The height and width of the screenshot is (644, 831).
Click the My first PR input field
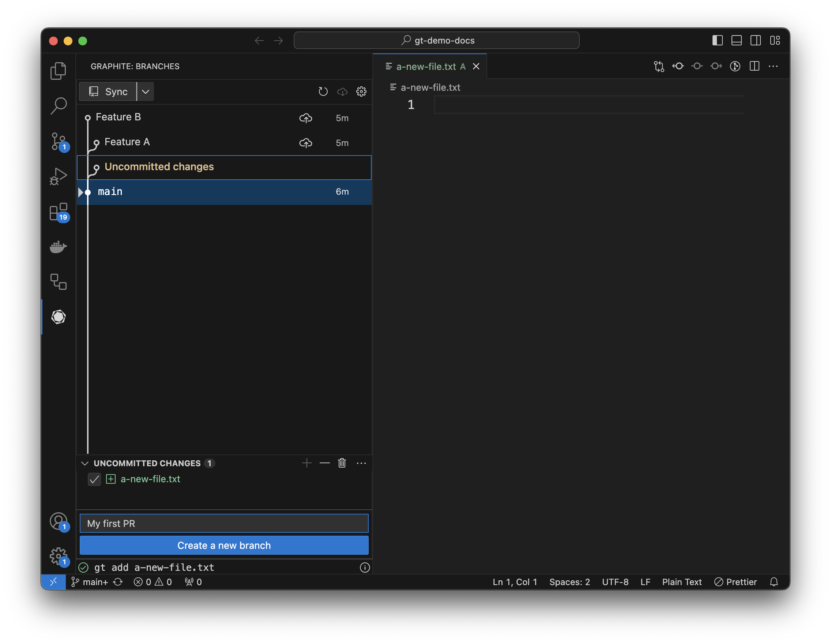coord(224,523)
